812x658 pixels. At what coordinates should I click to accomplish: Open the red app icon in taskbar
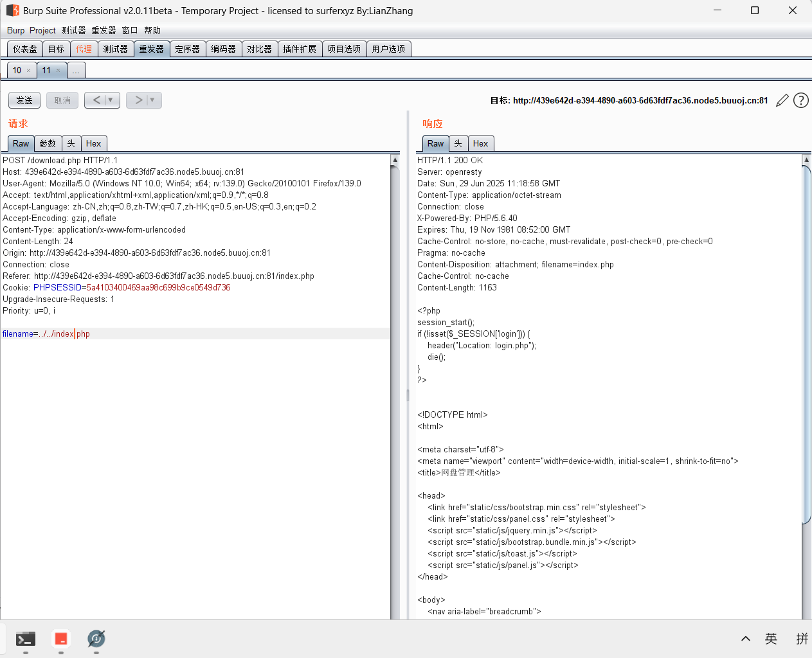[61, 639]
